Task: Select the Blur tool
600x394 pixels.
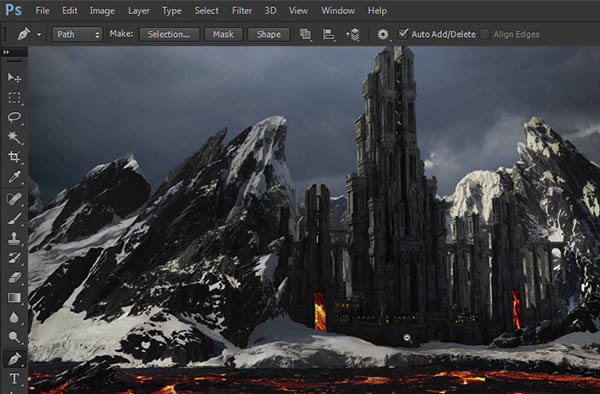Action: [15, 317]
